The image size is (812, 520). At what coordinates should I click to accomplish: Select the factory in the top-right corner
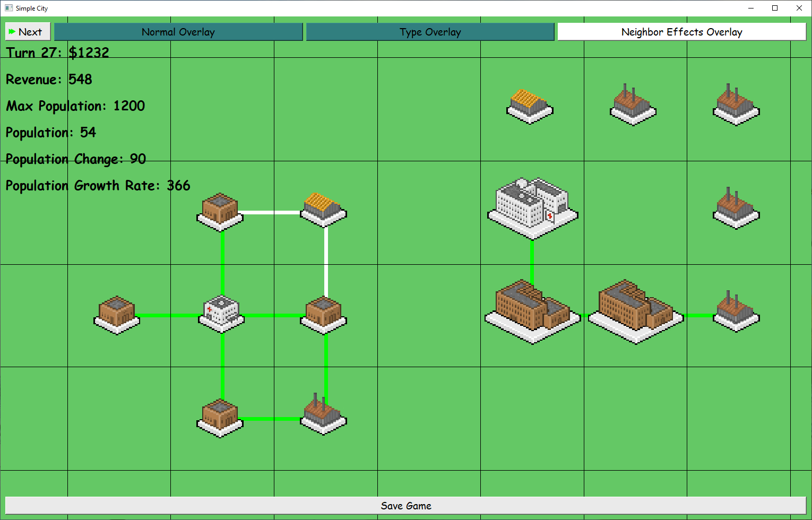[x=736, y=105]
